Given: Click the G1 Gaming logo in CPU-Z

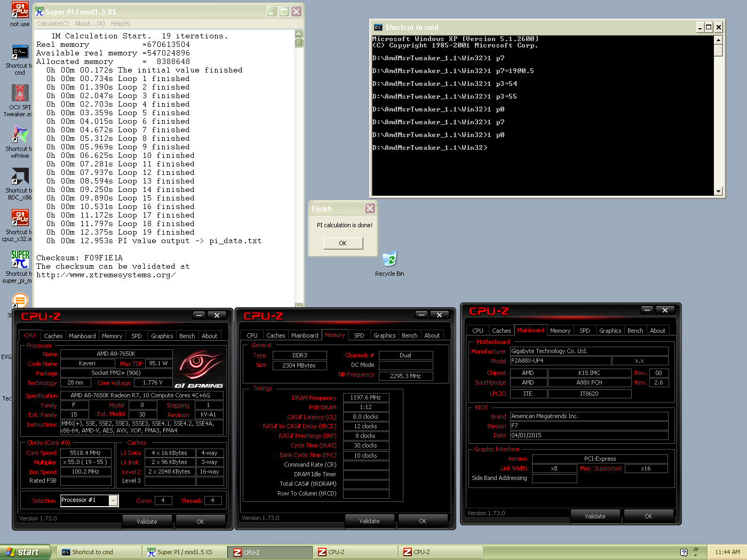Looking at the screenshot, I should 199,369.
